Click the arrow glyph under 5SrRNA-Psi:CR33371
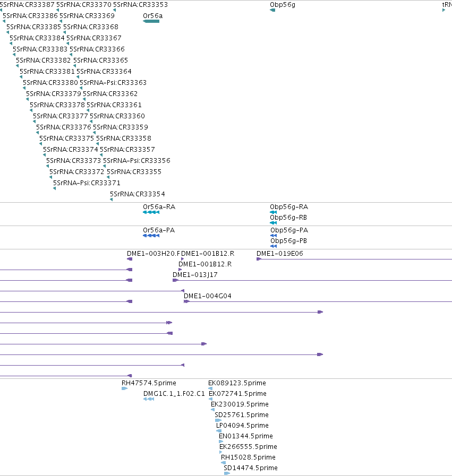This screenshot has height=476, width=452. point(54,188)
